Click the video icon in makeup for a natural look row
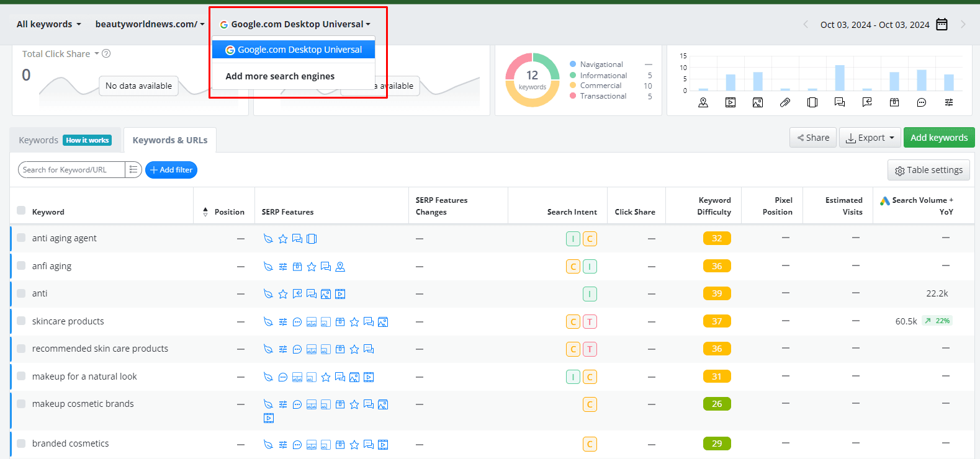 369,377
